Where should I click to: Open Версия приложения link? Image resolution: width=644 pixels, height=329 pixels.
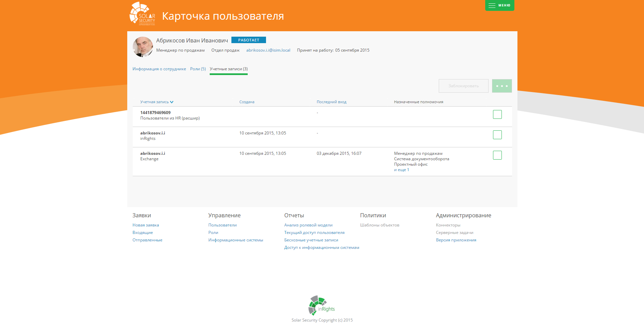point(456,240)
